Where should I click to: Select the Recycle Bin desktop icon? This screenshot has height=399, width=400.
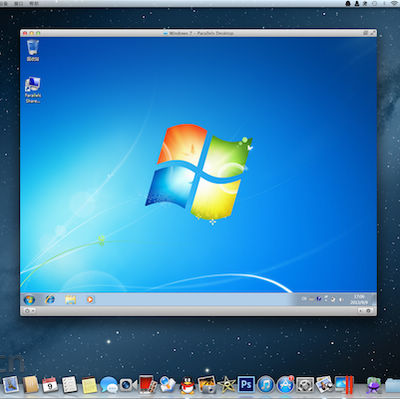click(33, 50)
